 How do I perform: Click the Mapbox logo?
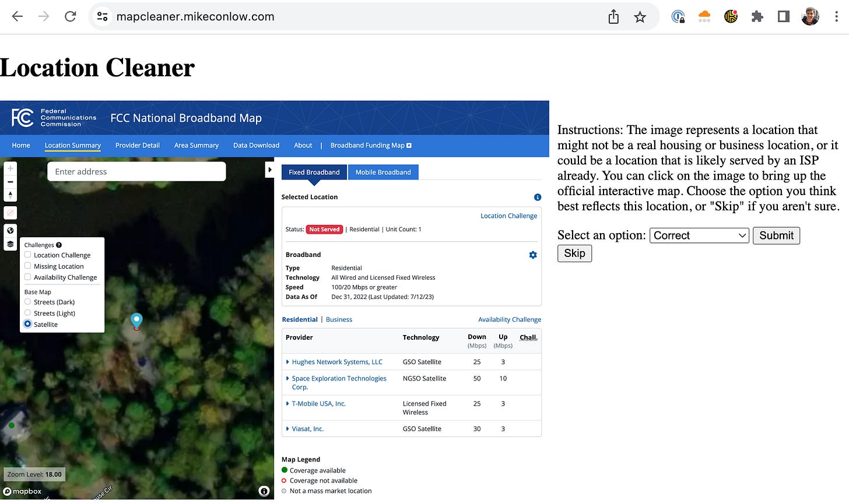(x=22, y=491)
